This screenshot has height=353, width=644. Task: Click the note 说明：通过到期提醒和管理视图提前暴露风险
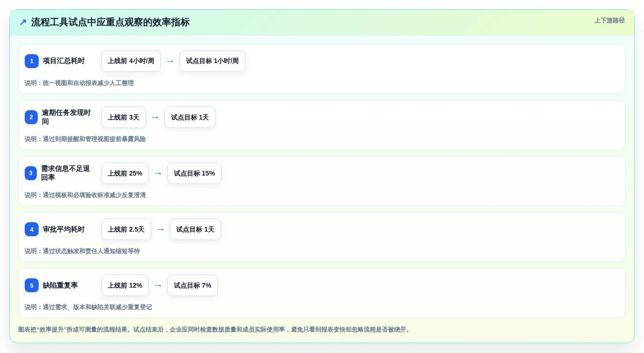(85, 139)
